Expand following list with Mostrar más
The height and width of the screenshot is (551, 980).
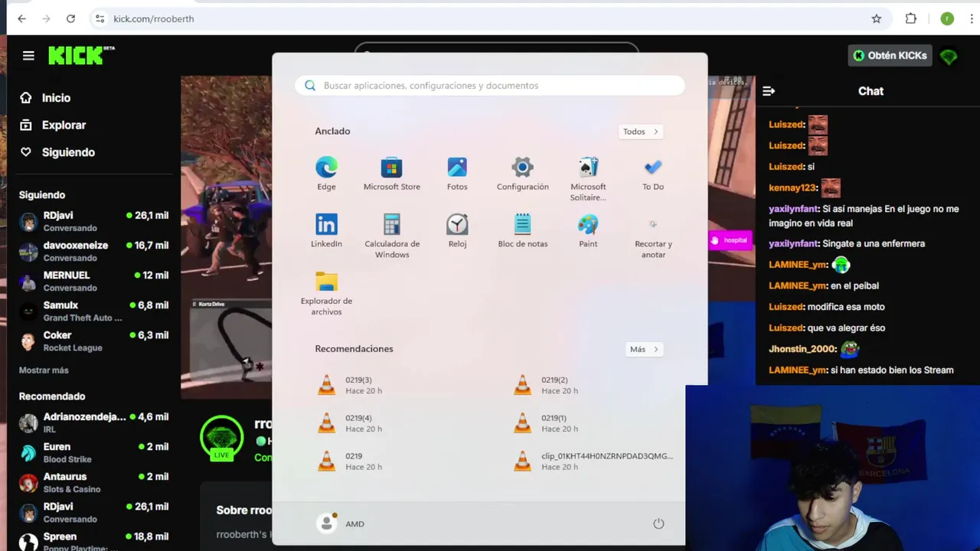pyautogui.click(x=44, y=370)
